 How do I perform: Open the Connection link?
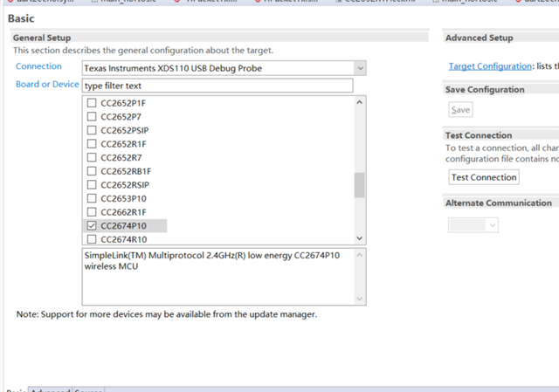pos(38,66)
